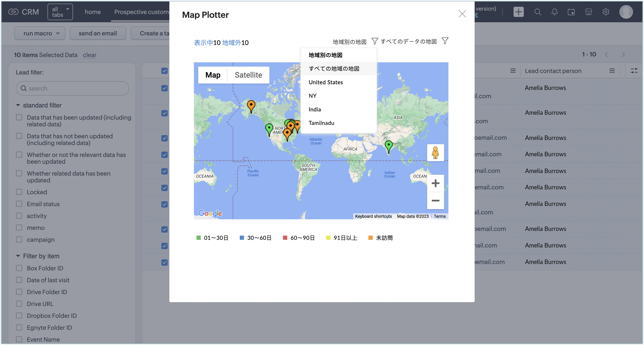Screen dimensions: 644x345
Task: Check the Date of last visit filter
Action: (19, 280)
